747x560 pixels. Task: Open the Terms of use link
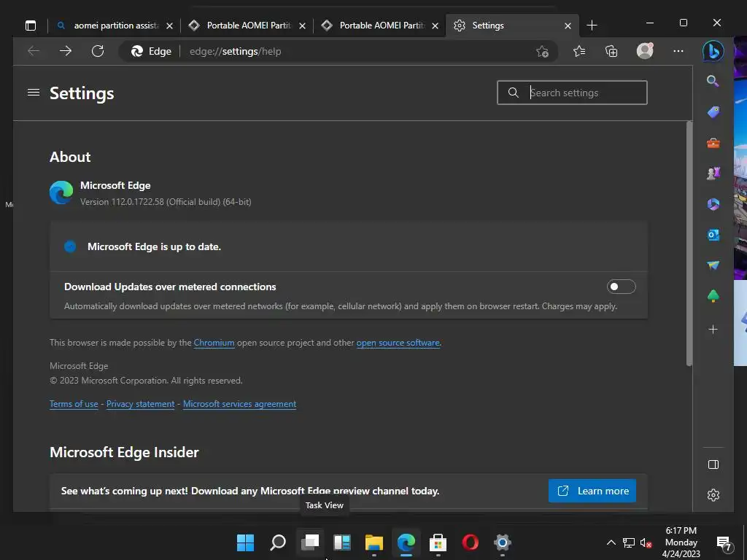[74, 404]
